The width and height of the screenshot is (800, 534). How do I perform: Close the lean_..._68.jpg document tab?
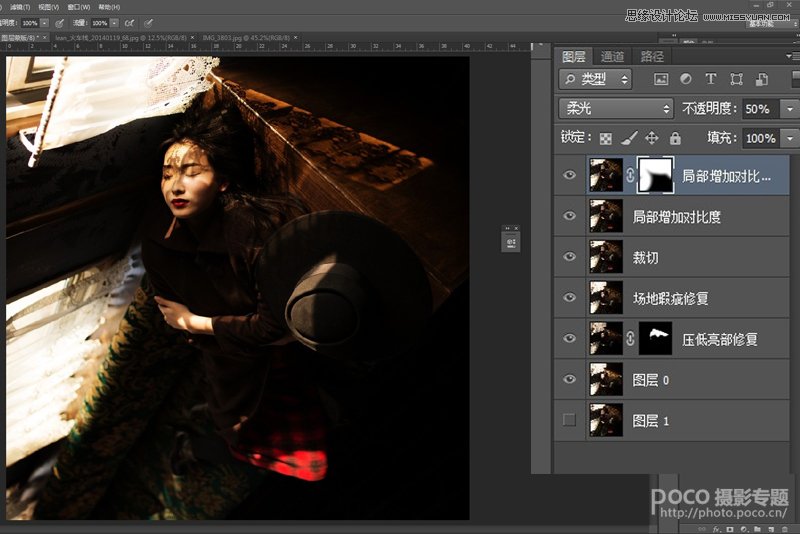tap(192, 38)
